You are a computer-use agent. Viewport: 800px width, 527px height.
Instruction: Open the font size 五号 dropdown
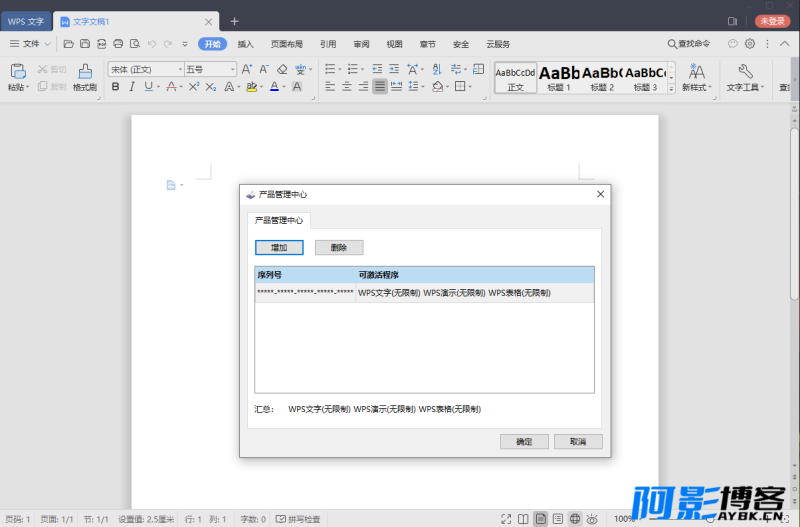[232, 69]
